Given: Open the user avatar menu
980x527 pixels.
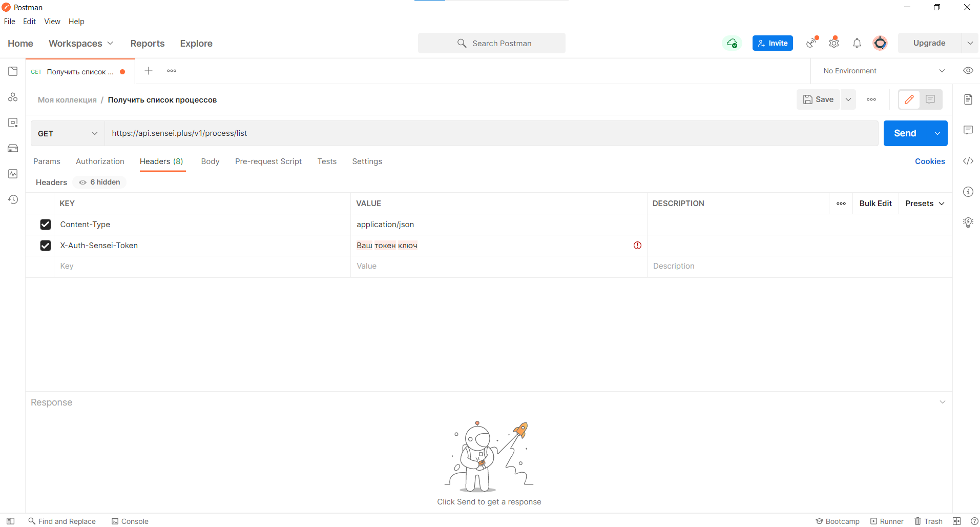Looking at the screenshot, I should pos(880,43).
